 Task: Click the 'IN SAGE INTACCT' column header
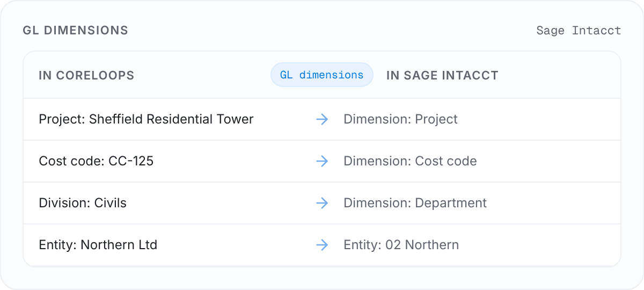(x=442, y=76)
